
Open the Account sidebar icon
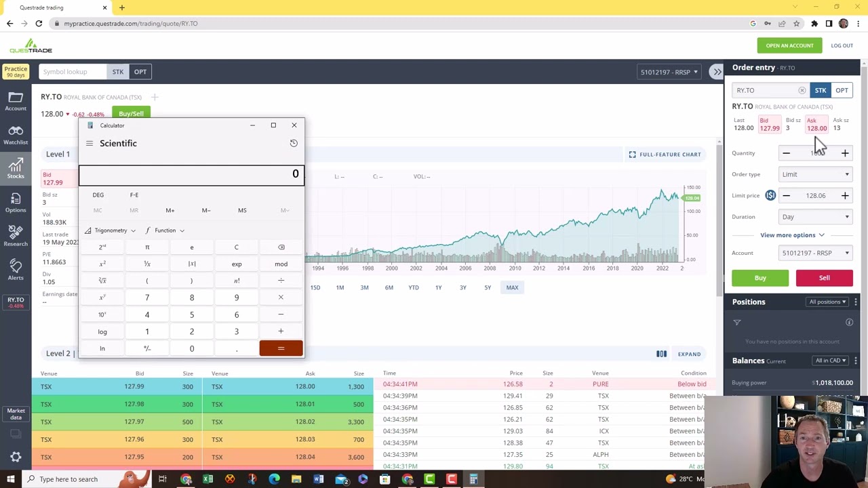(16, 101)
